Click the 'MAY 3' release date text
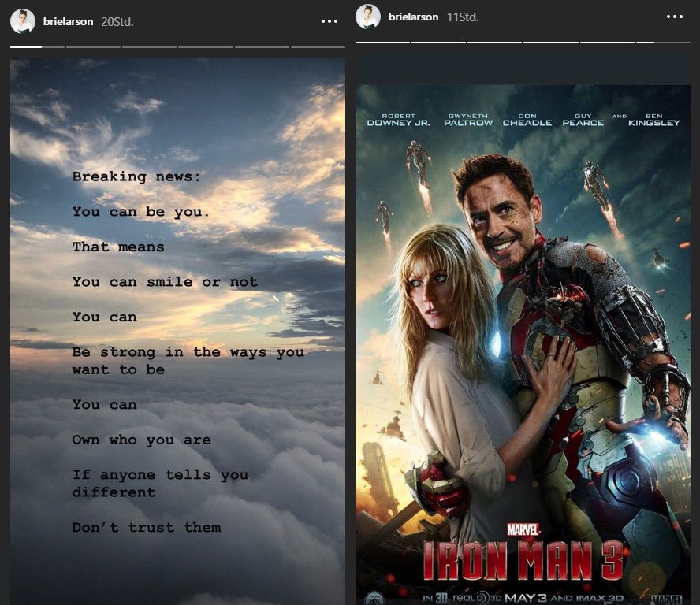This screenshot has height=605, width=700. (526, 598)
